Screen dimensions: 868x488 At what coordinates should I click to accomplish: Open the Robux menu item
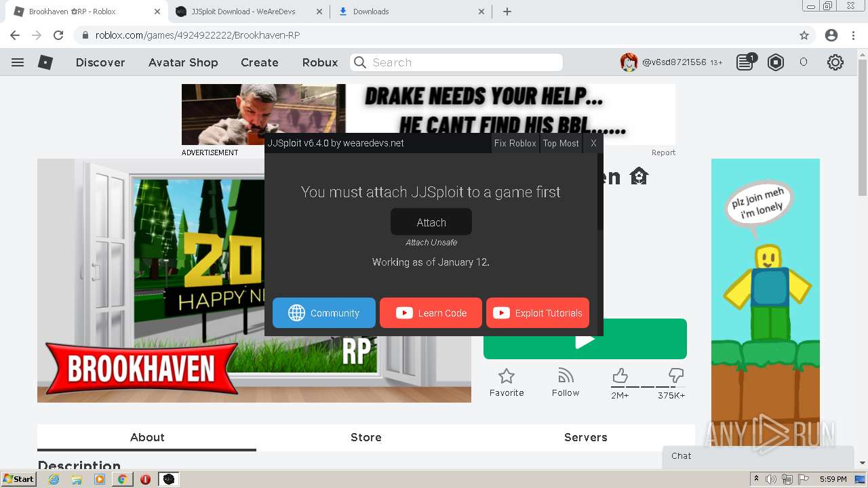(x=320, y=62)
